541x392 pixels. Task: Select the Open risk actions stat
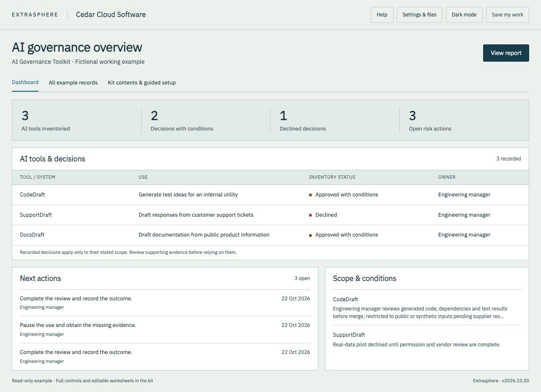(464, 120)
